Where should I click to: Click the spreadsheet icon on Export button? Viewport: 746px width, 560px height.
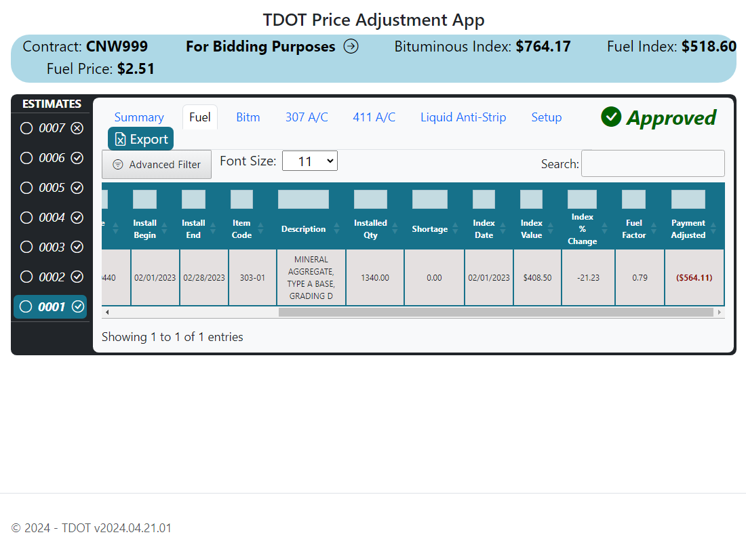pos(120,139)
